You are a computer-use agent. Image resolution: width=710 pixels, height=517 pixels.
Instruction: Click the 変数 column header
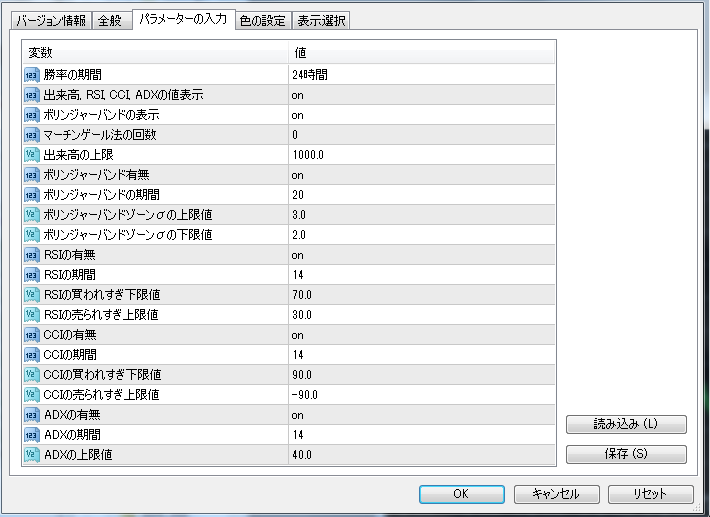point(155,53)
